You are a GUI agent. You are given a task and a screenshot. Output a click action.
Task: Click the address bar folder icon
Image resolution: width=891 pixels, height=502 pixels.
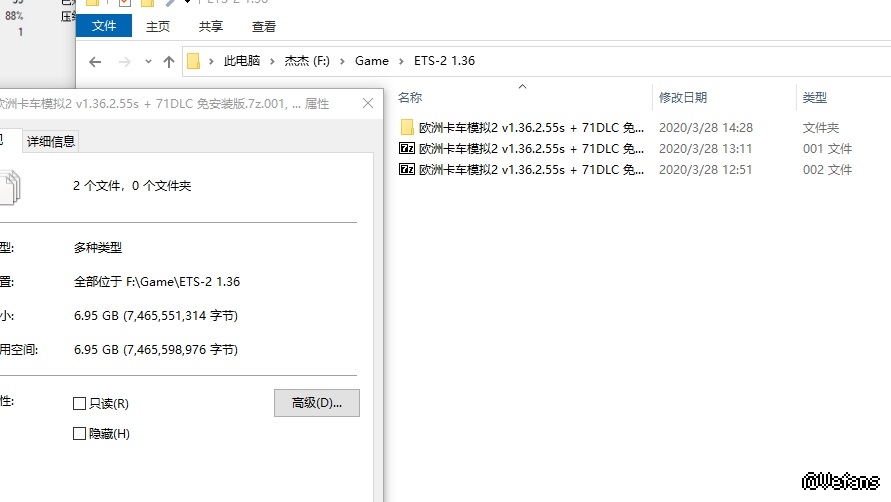pos(193,61)
